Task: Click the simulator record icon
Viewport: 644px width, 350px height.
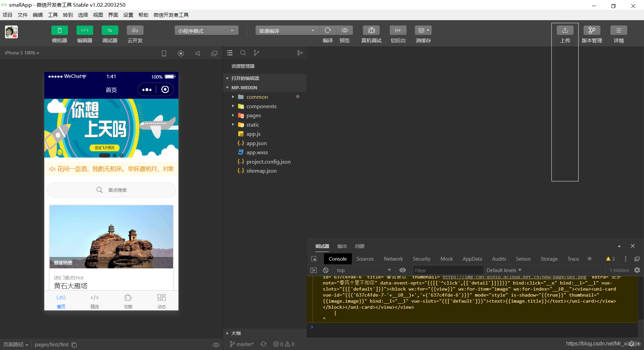Action: click(181, 53)
